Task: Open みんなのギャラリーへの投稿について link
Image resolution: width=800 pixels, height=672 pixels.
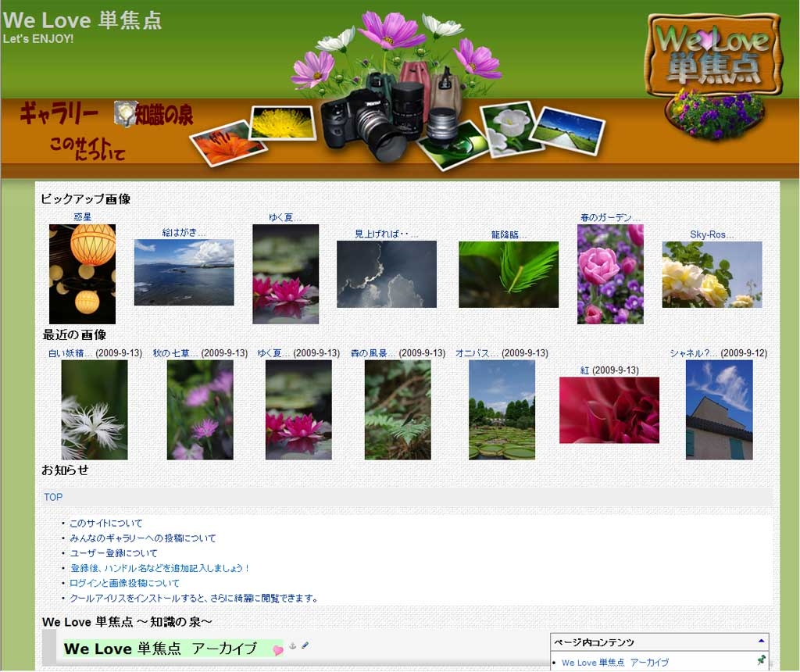Action: point(142,538)
